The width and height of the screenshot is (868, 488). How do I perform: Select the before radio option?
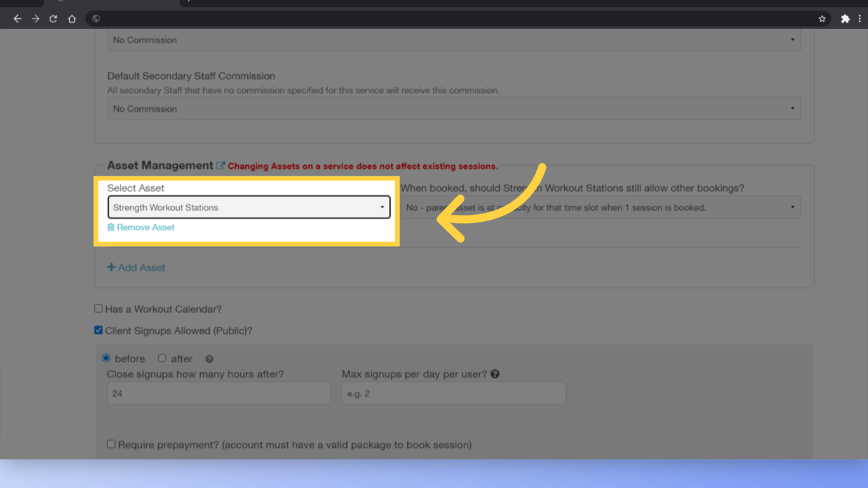106,358
